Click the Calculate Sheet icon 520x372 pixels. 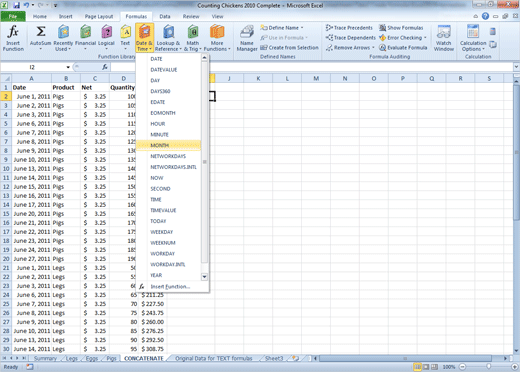493,44
